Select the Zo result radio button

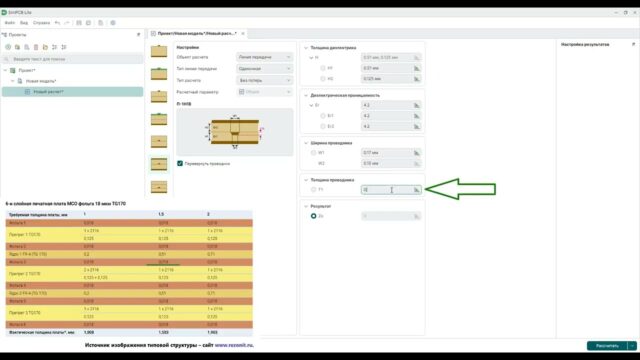coord(313,216)
